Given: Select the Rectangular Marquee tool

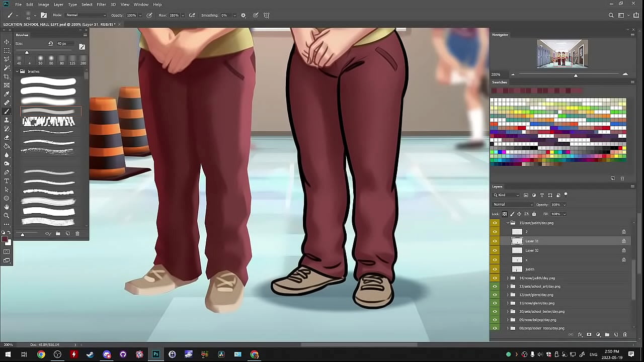Looking at the screenshot, I should (x=7, y=50).
